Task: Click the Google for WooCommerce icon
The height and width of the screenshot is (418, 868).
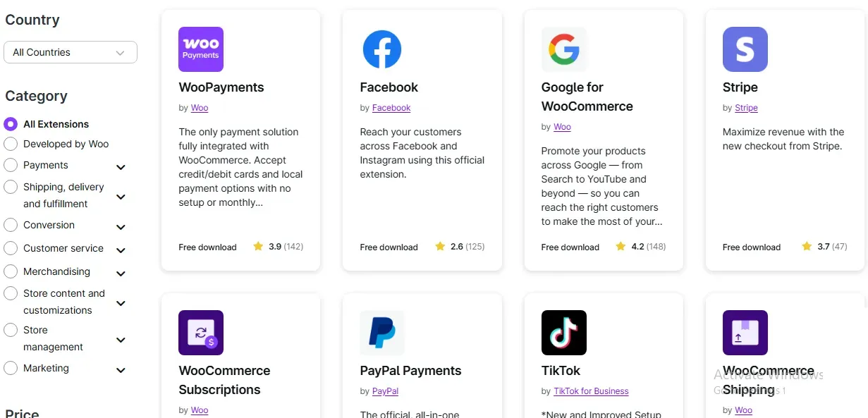Action: coord(563,49)
